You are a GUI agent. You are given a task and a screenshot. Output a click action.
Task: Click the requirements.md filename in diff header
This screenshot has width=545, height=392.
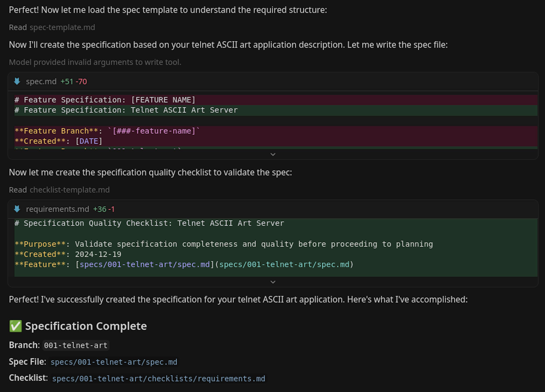[x=57, y=209]
